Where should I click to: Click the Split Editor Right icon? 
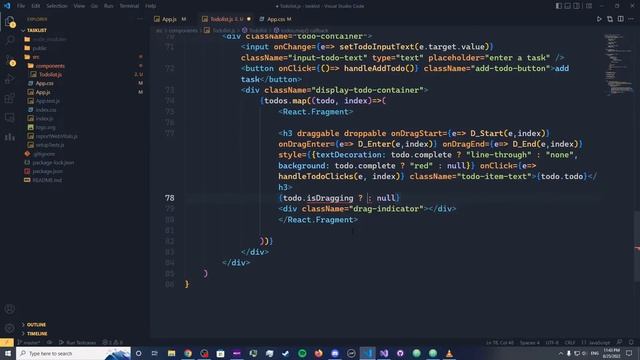[620, 19]
